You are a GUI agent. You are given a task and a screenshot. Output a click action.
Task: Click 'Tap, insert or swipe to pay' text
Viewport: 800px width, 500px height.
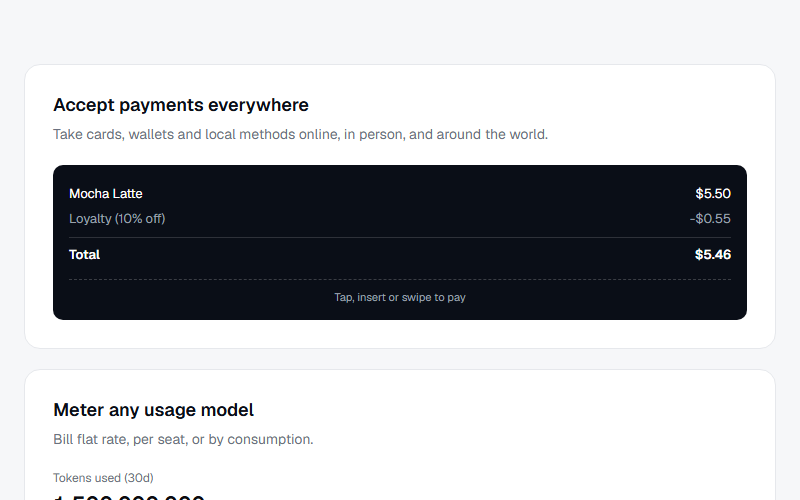coord(400,297)
